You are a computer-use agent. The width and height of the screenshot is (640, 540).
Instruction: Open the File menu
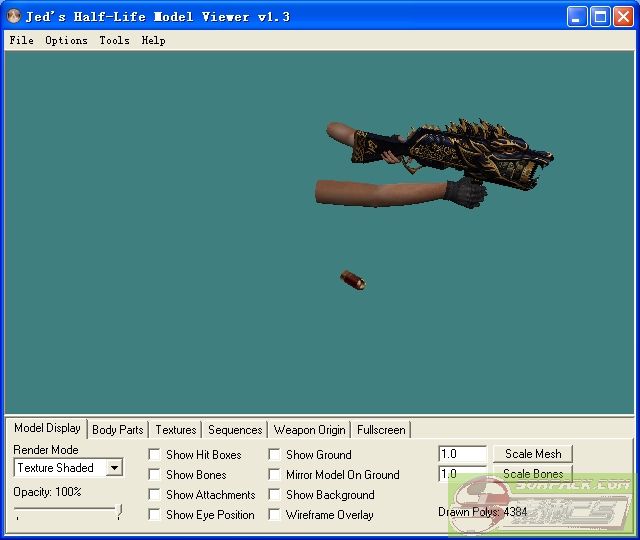(x=21, y=41)
